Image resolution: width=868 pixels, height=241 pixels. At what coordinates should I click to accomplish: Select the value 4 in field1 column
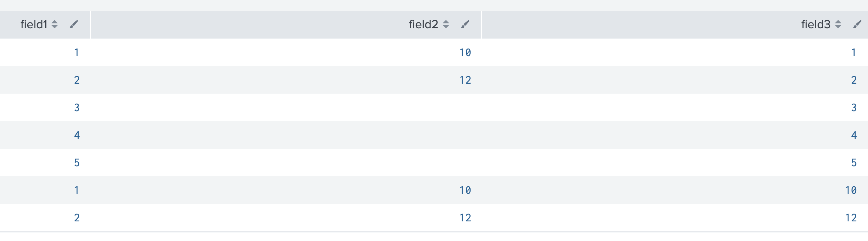click(77, 135)
